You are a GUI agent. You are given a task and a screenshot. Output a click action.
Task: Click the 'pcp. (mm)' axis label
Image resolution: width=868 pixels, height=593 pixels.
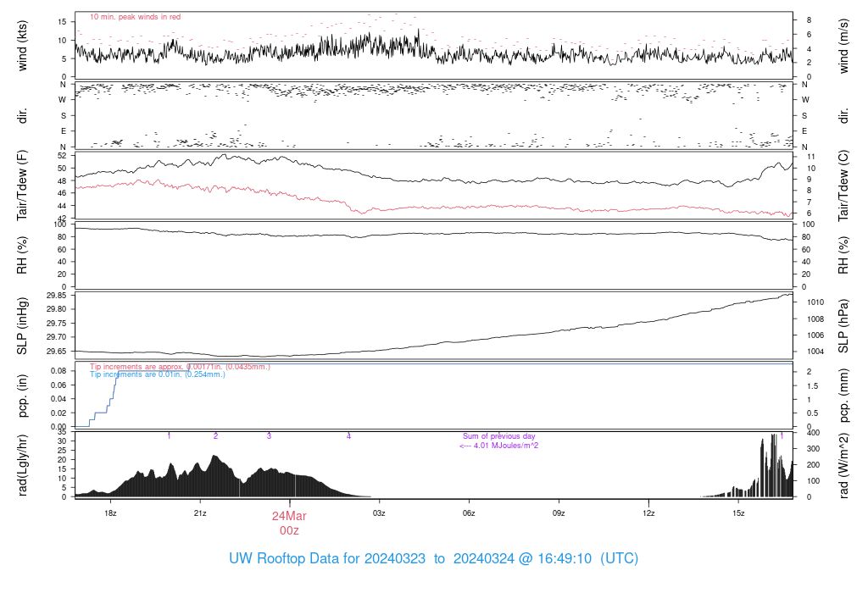[x=843, y=396]
